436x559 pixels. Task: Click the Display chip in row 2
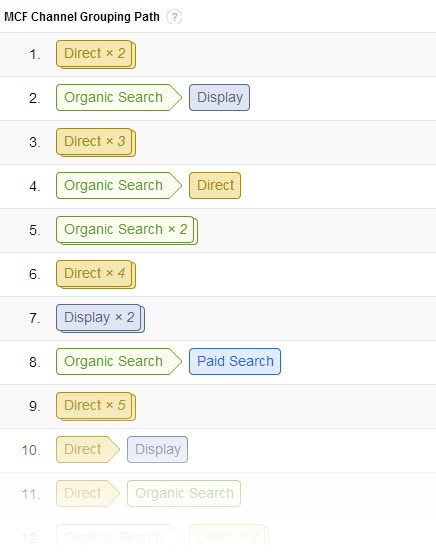pyautogui.click(x=219, y=97)
